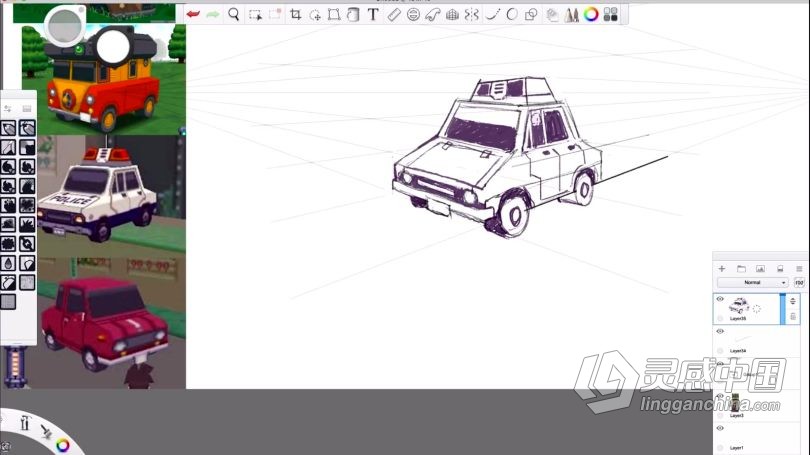Screen dimensions: 810x455
Task: Click the red Undo arrow
Action: (x=193, y=15)
